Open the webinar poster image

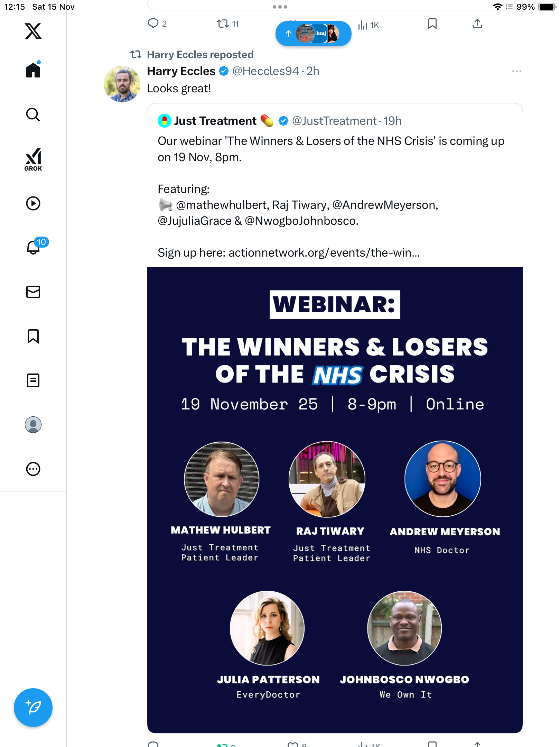click(x=335, y=500)
